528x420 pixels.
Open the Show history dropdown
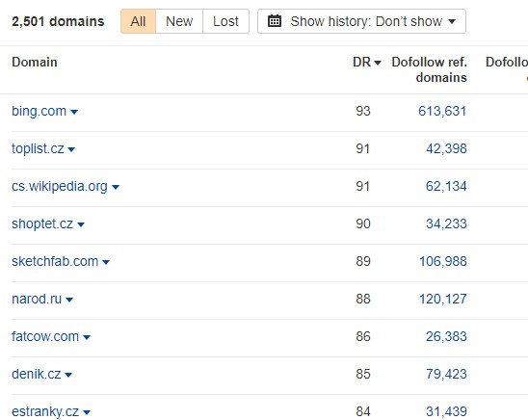tap(361, 21)
